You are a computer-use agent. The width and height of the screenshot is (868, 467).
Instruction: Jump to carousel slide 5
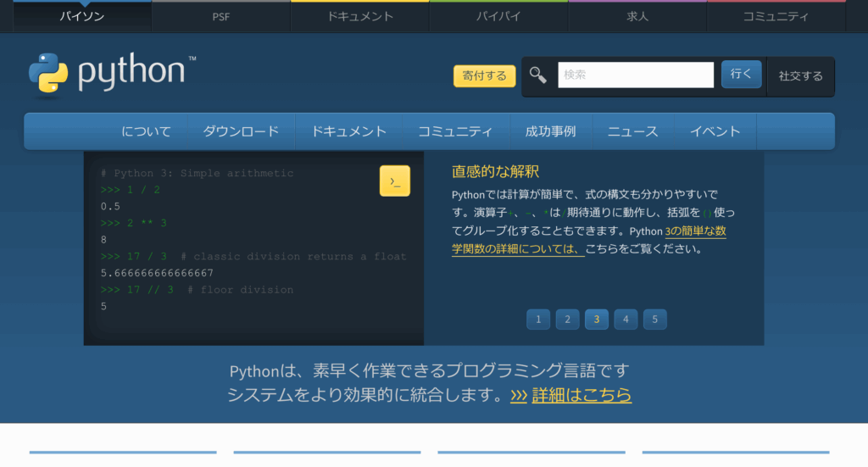click(654, 320)
